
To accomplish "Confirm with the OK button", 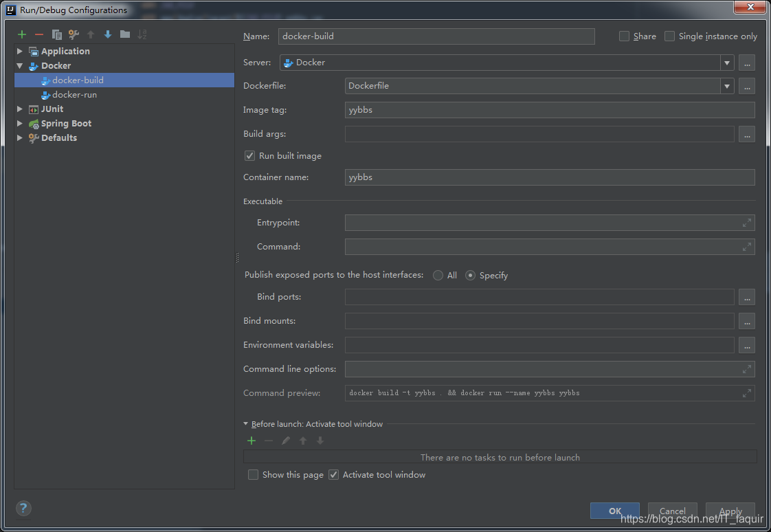I will point(614,511).
